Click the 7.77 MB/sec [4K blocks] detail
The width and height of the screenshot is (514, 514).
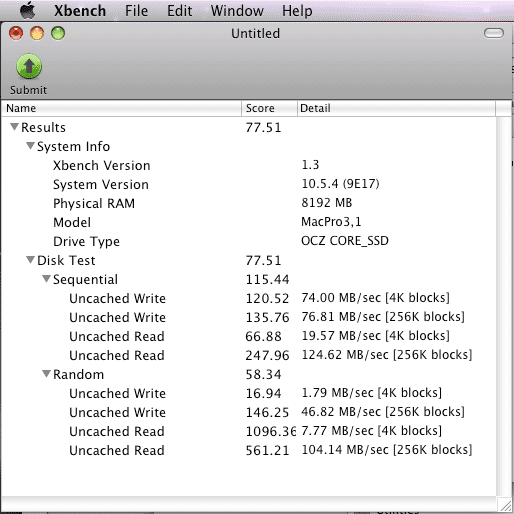point(372,431)
